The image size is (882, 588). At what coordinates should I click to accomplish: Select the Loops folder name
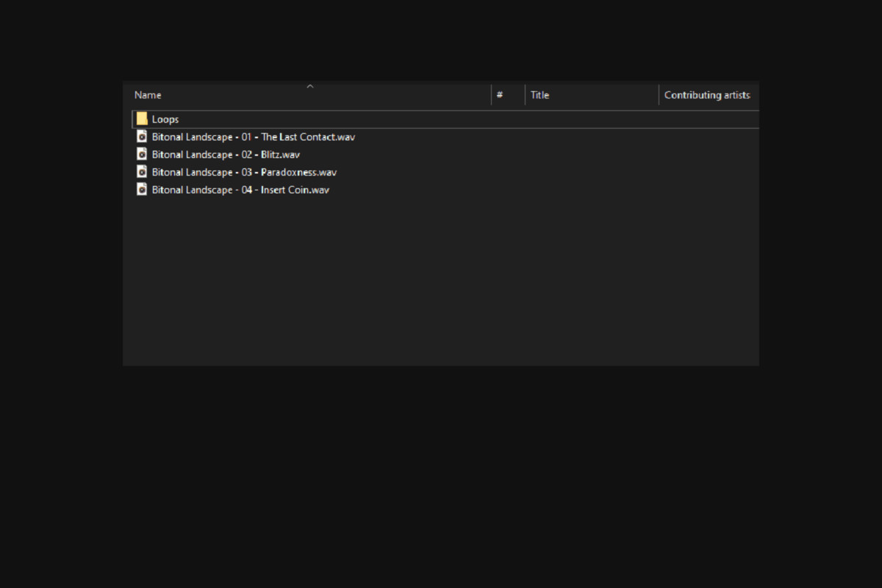pos(165,119)
